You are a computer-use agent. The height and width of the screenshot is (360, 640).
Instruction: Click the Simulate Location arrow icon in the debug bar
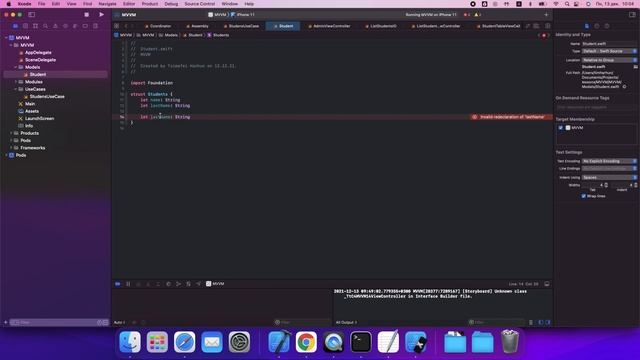point(198,284)
